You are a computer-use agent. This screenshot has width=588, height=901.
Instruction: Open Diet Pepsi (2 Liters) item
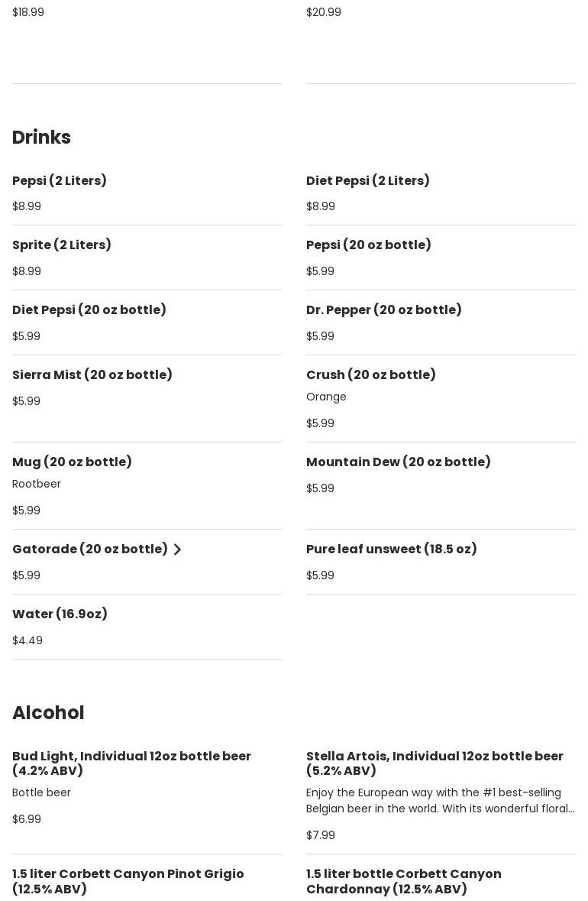368,181
